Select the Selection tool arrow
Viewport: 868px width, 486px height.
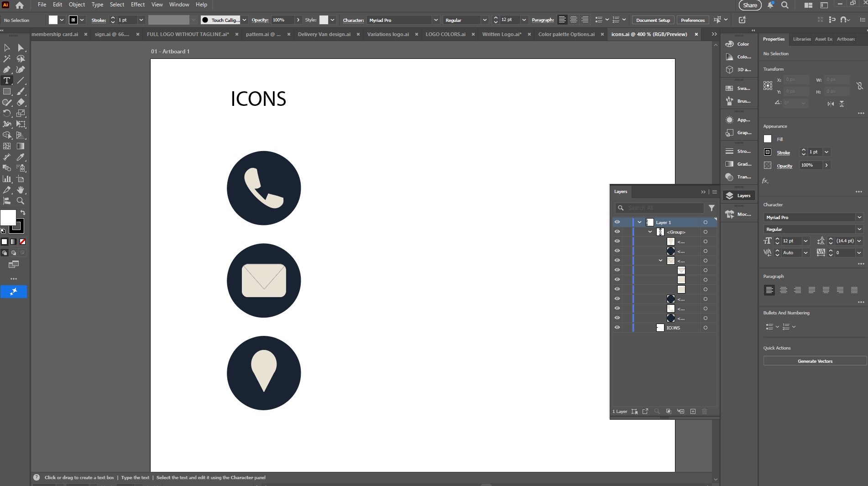(x=7, y=47)
